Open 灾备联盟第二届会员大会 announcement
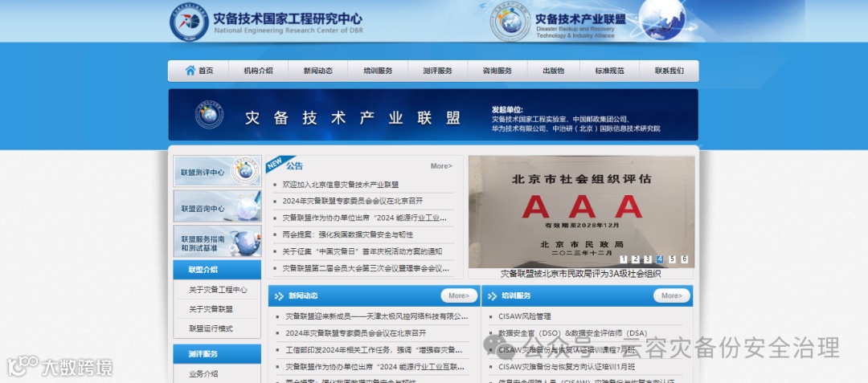 (366, 268)
